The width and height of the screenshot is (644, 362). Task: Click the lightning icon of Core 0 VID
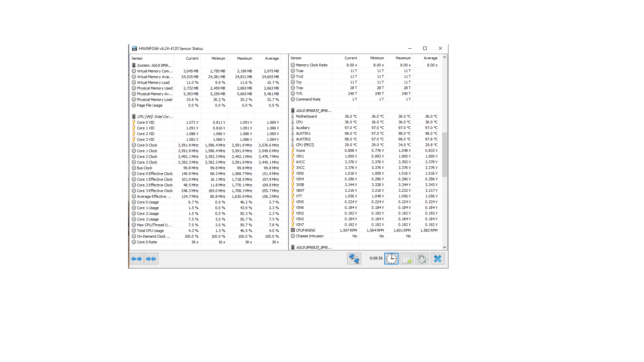(x=134, y=122)
